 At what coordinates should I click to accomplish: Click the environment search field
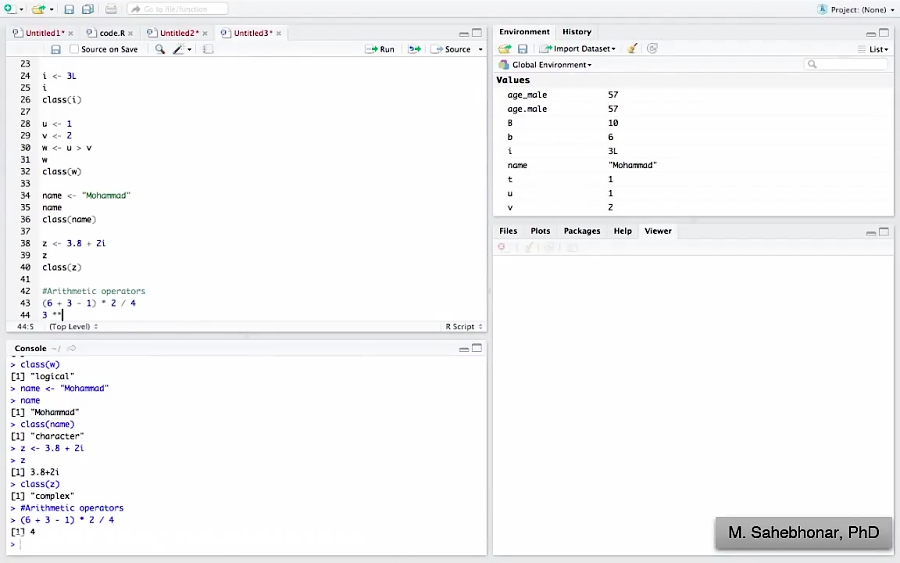847,64
